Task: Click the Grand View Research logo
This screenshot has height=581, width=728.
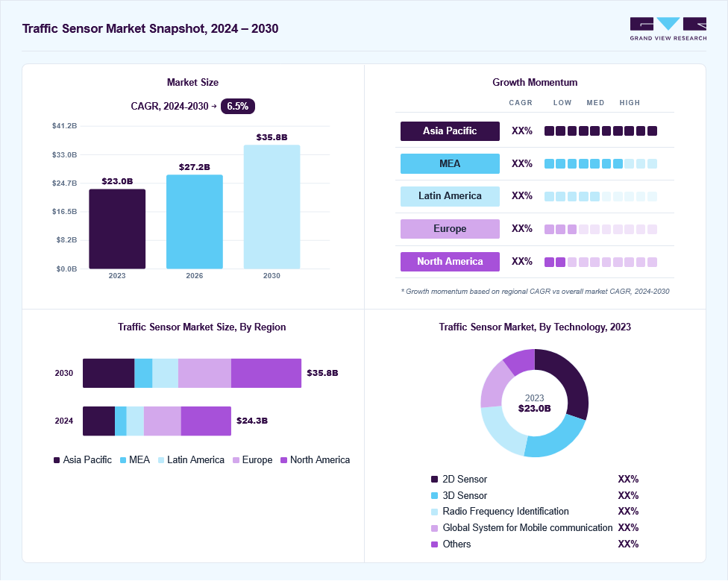Action: pyautogui.click(x=668, y=29)
